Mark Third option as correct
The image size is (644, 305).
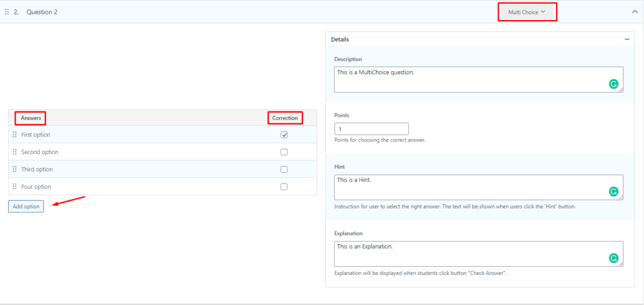point(284,169)
